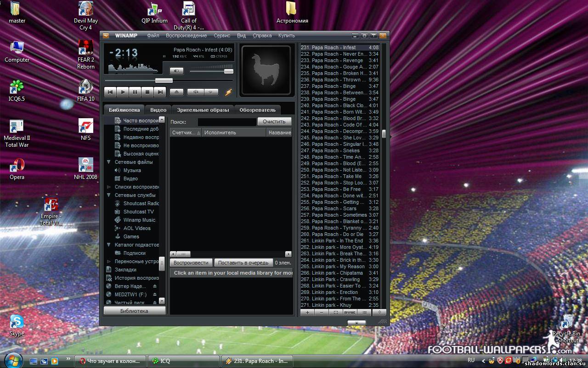Open Shoutcast TV in the library tree
588x368 pixels.
134,212
